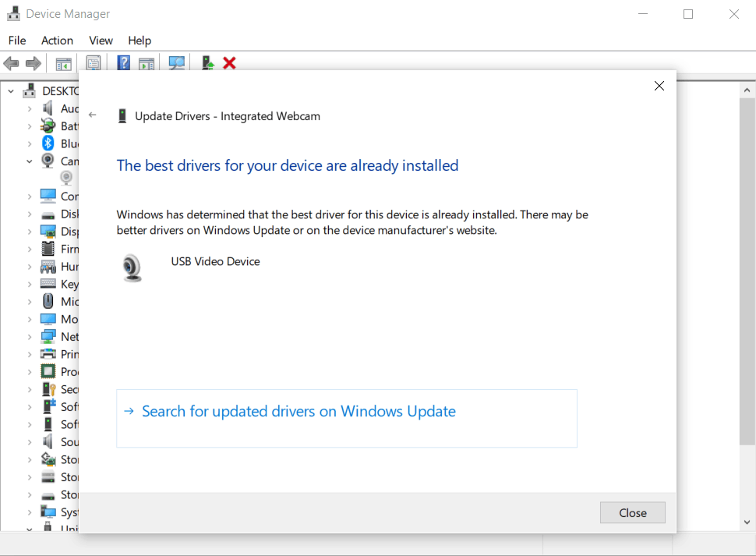
Task: Expand the Disk drives tree node
Action: [30, 214]
